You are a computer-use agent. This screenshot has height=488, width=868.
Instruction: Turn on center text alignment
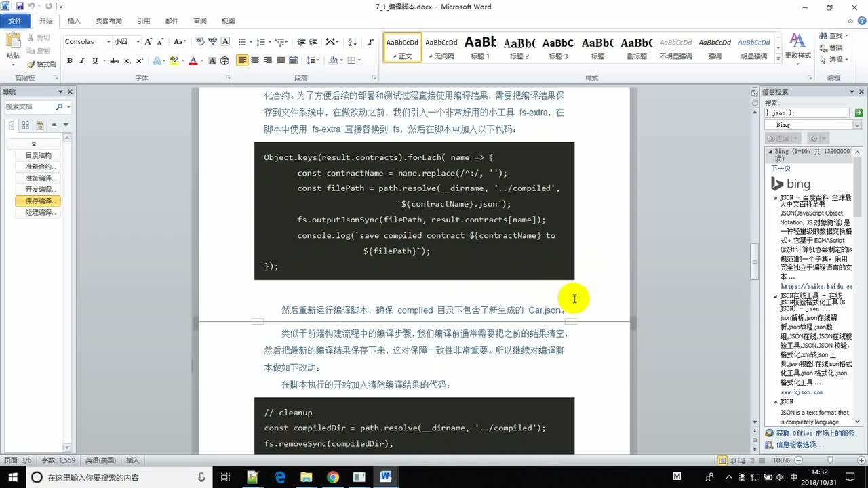[x=255, y=60]
